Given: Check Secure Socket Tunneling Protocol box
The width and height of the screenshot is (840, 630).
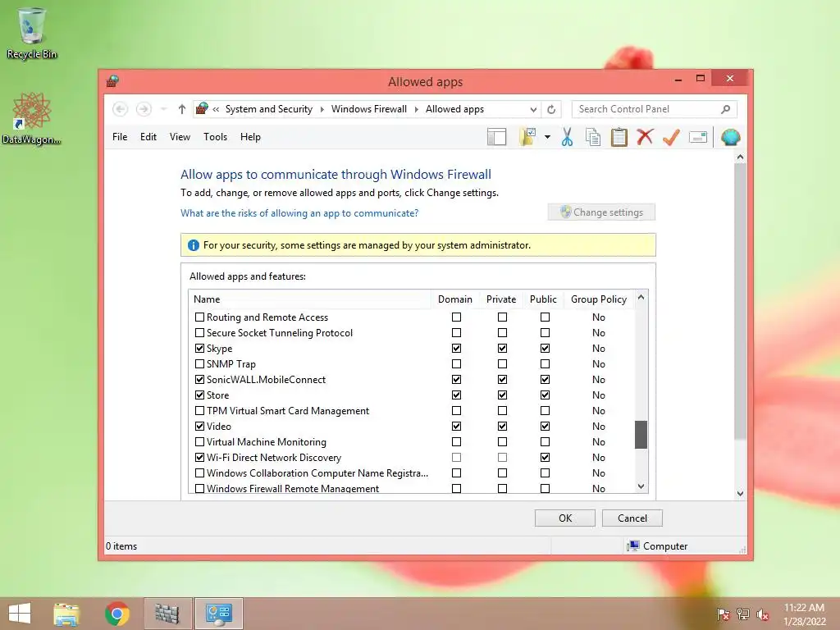Looking at the screenshot, I should point(200,333).
